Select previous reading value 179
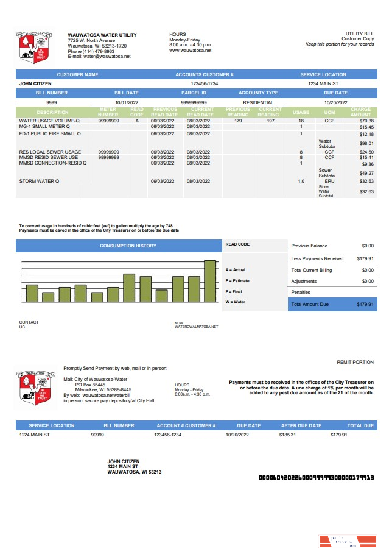The height and width of the screenshot is (557, 392). tap(238, 121)
